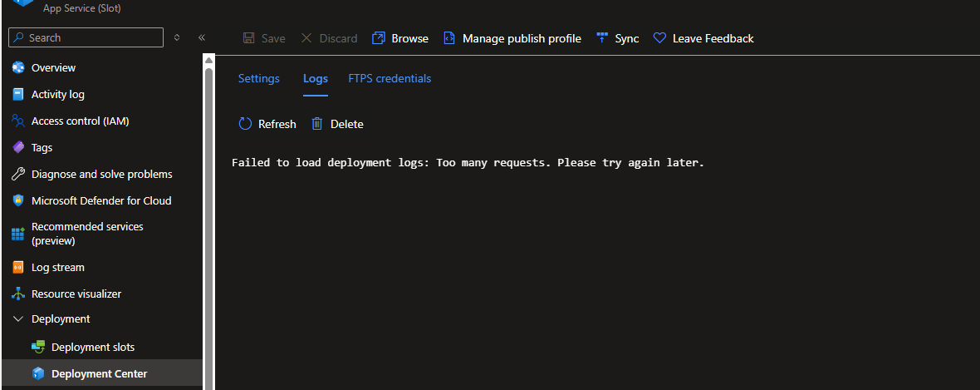The height and width of the screenshot is (390, 980).
Task: Click Leave Feedback link text
Action: (x=713, y=38)
